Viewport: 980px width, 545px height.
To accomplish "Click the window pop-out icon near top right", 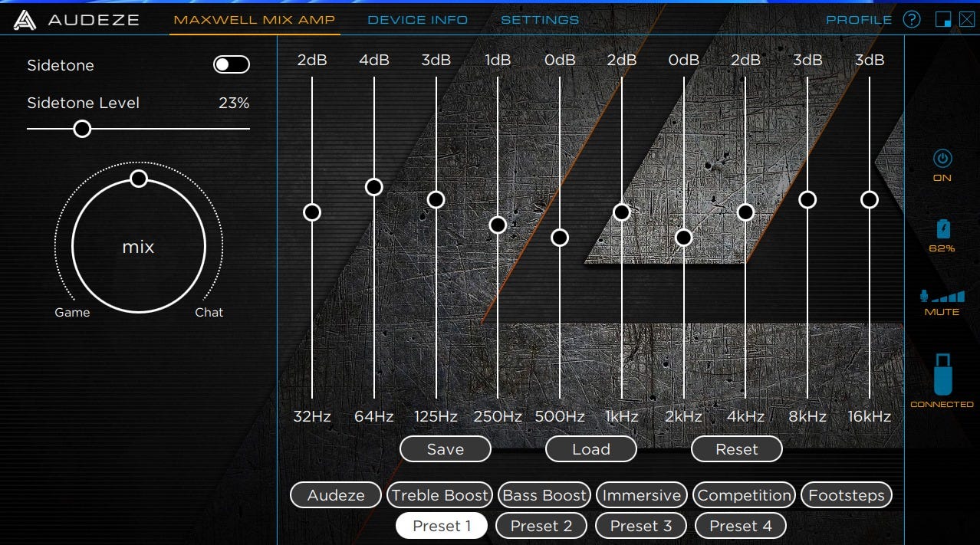I will click(943, 18).
